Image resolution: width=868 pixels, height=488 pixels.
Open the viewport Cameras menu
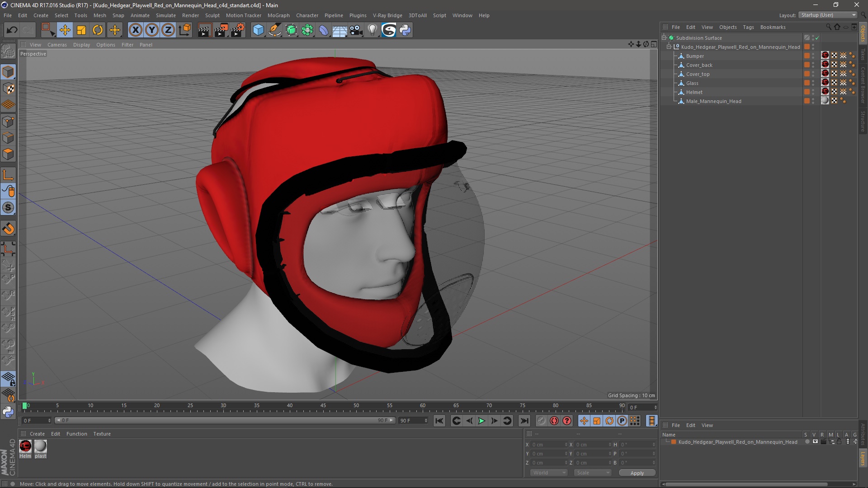click(57, 45)
